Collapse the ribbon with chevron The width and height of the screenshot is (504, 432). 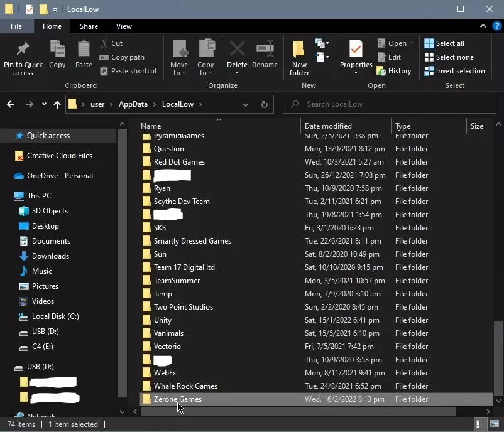483,26
